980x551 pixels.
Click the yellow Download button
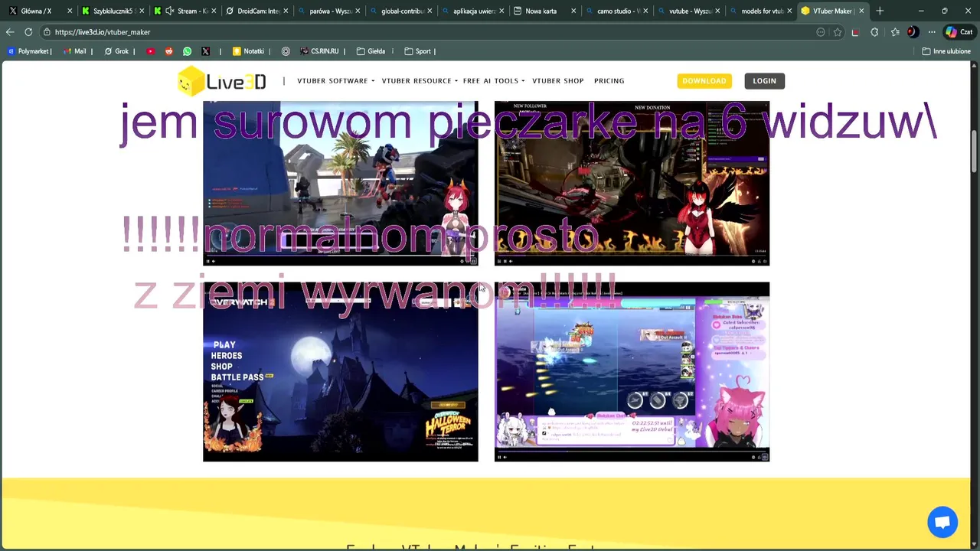pyautogui.click(x=704, y=81)
